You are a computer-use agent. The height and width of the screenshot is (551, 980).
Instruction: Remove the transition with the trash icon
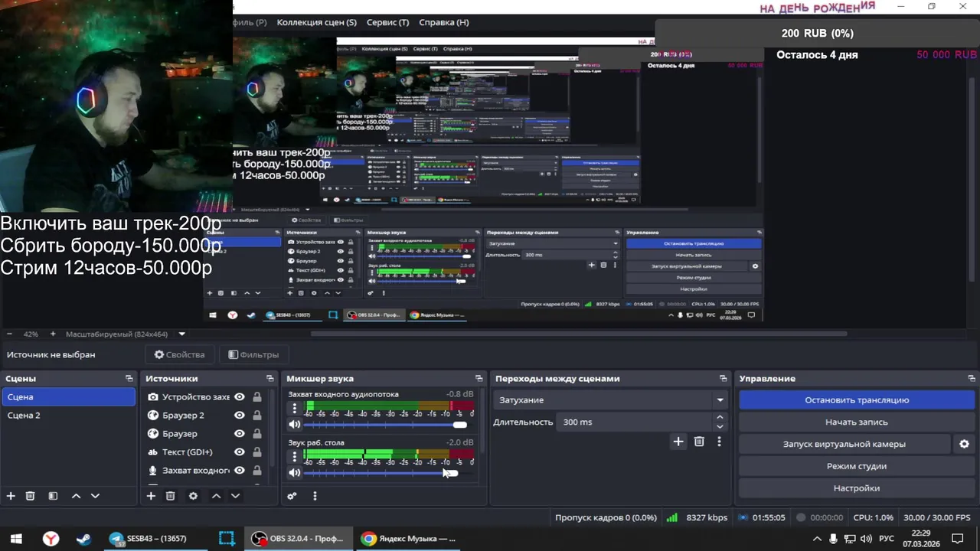pyautogui.click(x=699, y=442)
